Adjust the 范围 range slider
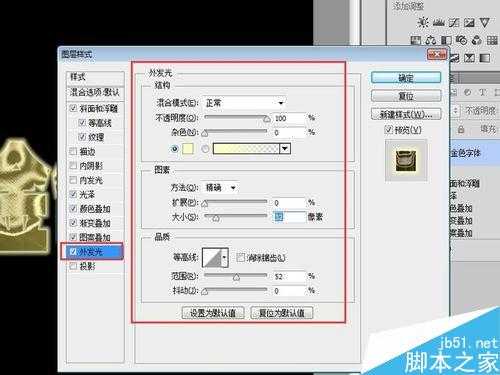 [236, 276]
